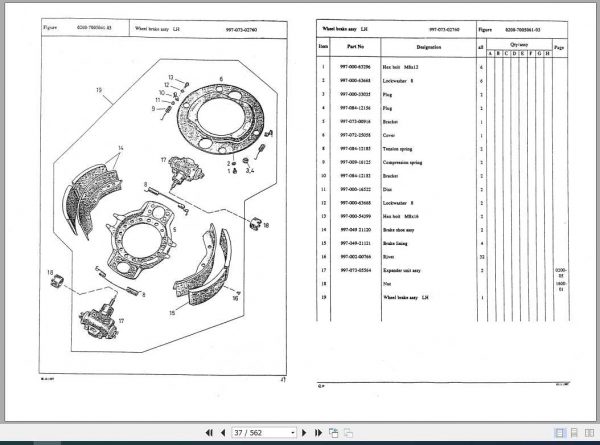Viewport: 600px width, 445px height.
Task: Click the Designation column header
Action: pos(429,47)
